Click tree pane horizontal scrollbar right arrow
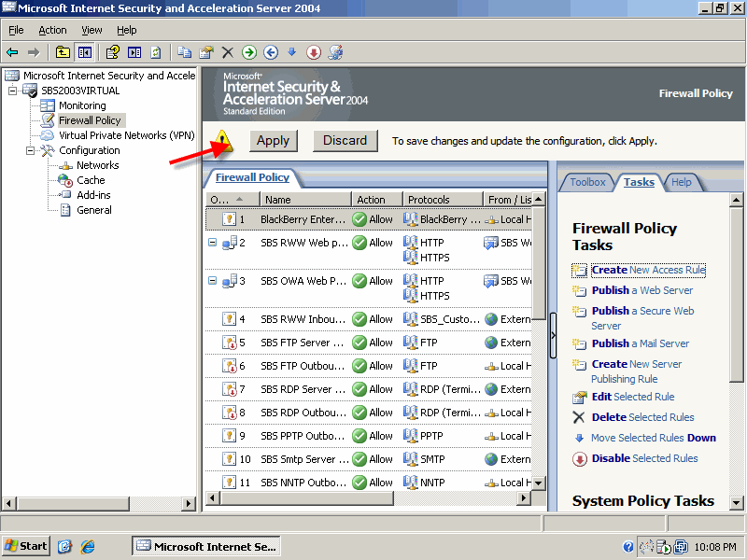 click(189, 503)
